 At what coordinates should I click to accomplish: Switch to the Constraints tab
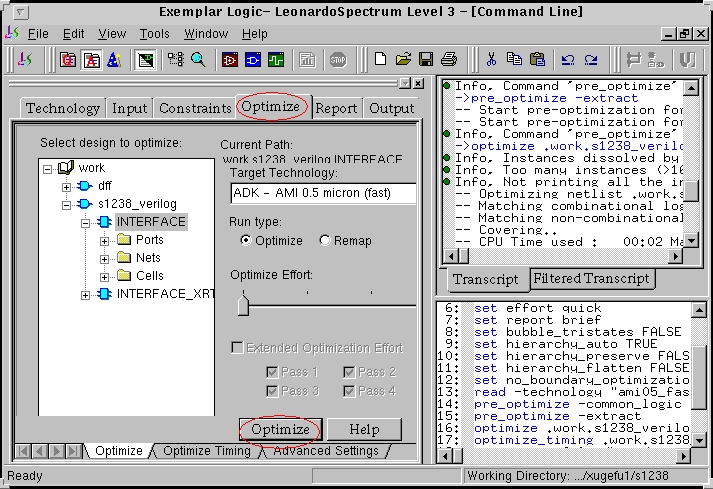195,108
